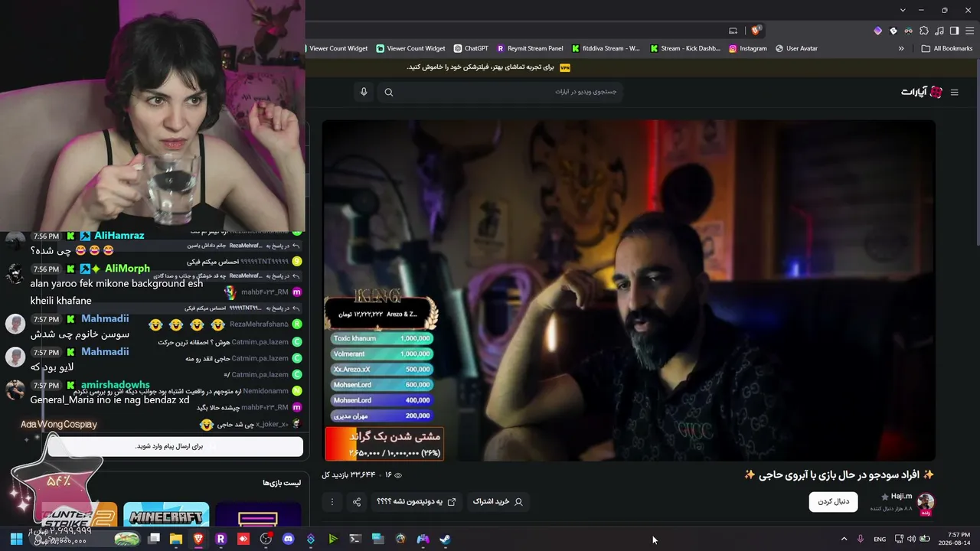
Task: Open the Reymit Stream Panel bookmark
Action: tap(530, 48)
